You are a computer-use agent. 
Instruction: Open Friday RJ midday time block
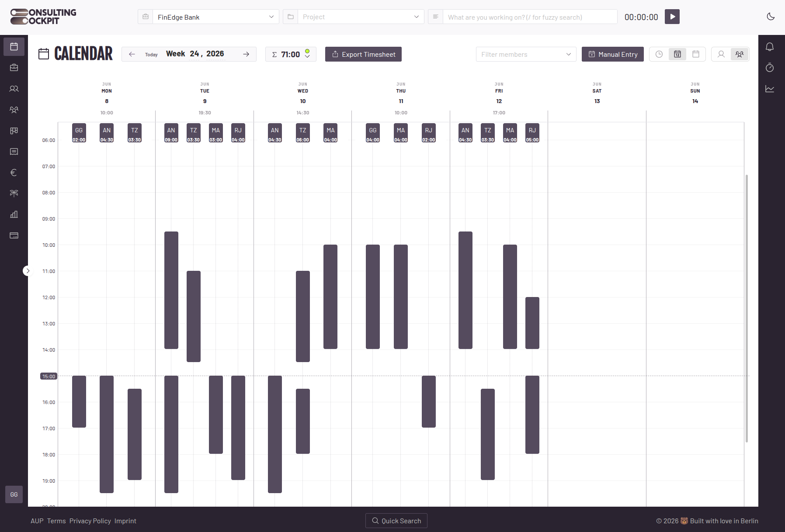coord(532,323)
